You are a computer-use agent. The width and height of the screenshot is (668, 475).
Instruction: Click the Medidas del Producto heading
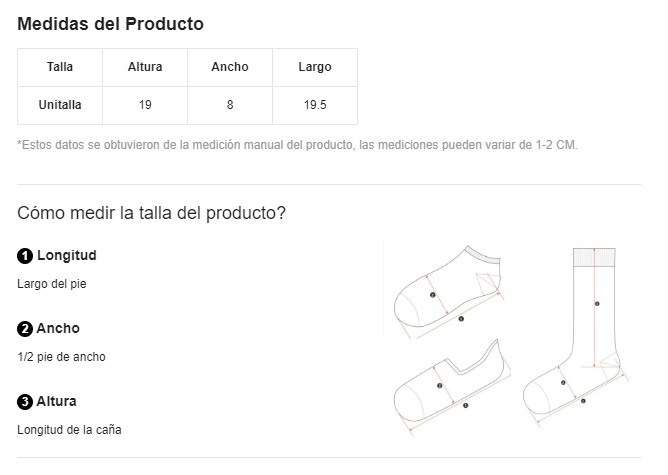[x=110, y=24]
